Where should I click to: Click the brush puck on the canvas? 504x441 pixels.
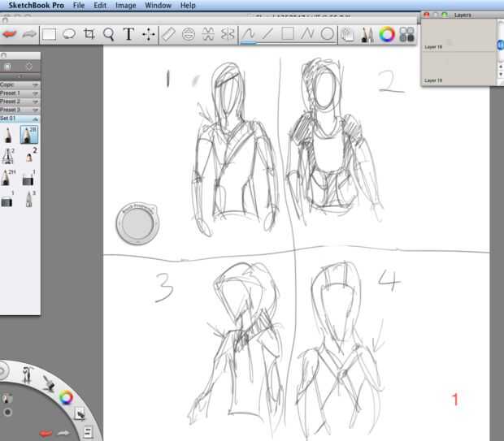pyautogui.click(x=137, y=223)
